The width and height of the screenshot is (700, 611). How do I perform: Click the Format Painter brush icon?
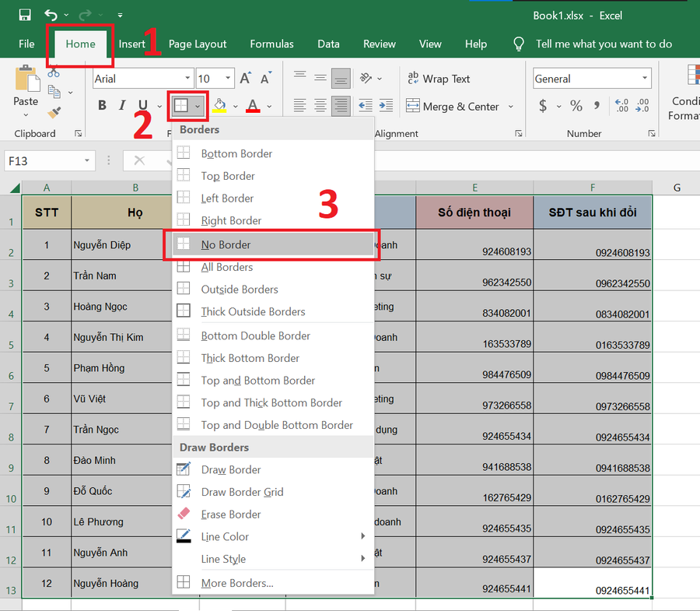click(x=54, y=112)
